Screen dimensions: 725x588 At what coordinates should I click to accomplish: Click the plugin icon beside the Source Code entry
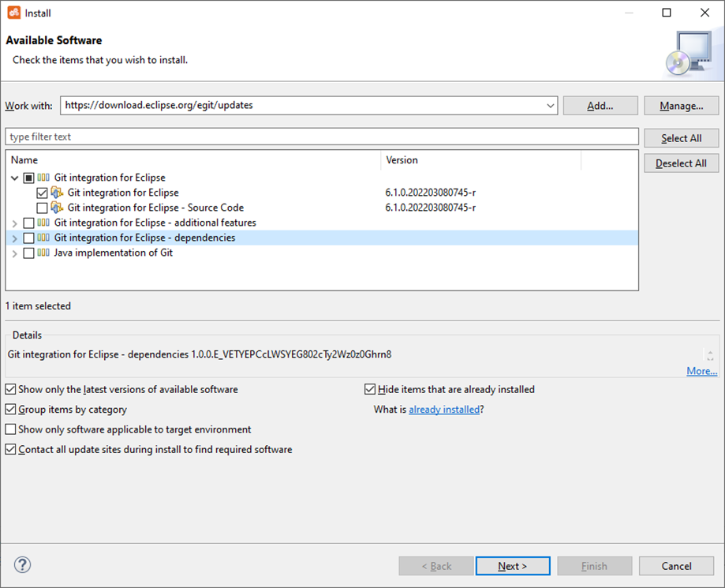coord(56,207)
